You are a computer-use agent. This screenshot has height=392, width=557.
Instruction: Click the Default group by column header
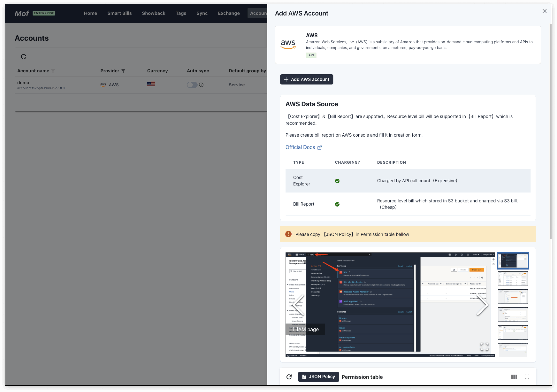[247, 71]
